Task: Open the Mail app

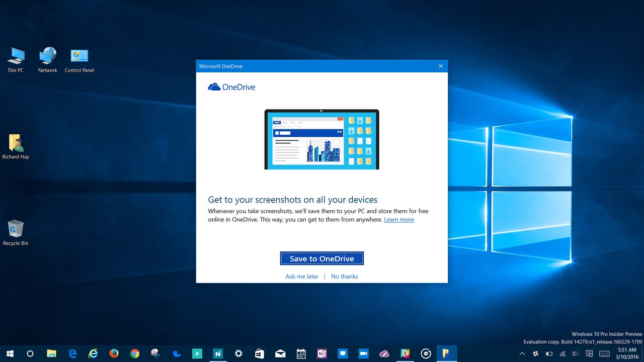Action: pyautogui.click(x=280, y=353)
